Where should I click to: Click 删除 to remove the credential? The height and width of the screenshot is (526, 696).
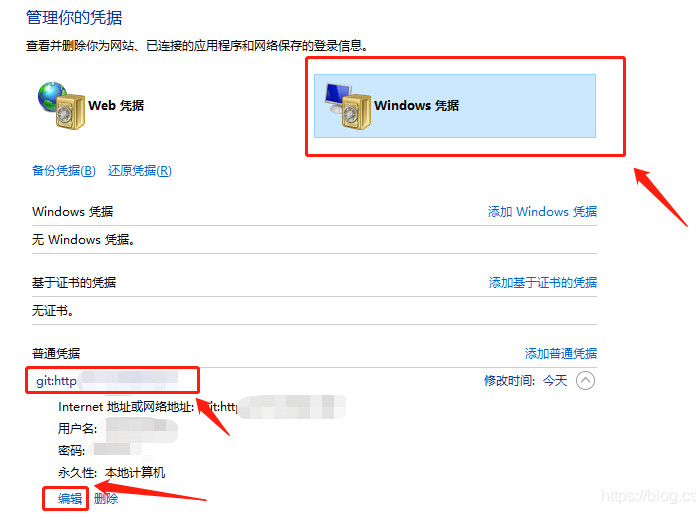pos(106,499)
